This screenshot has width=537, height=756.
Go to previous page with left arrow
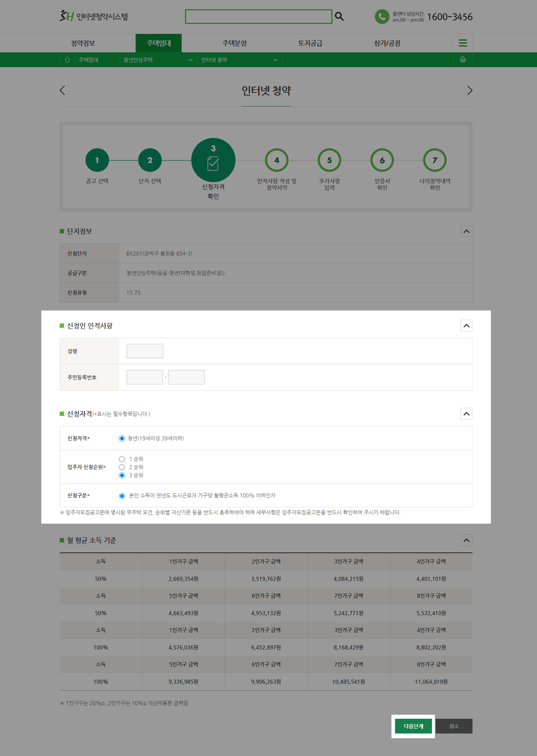(x=62, y=90)
